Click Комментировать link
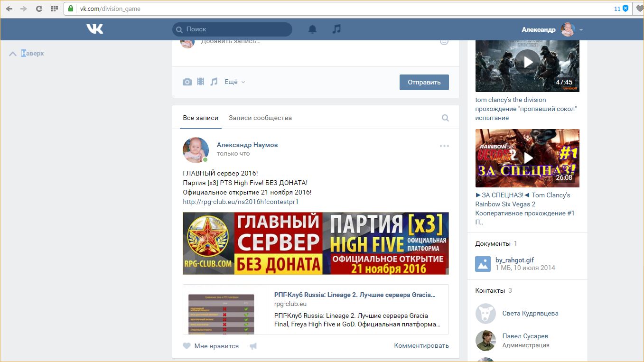The image size is (644, 362). [x=421, y=345]
